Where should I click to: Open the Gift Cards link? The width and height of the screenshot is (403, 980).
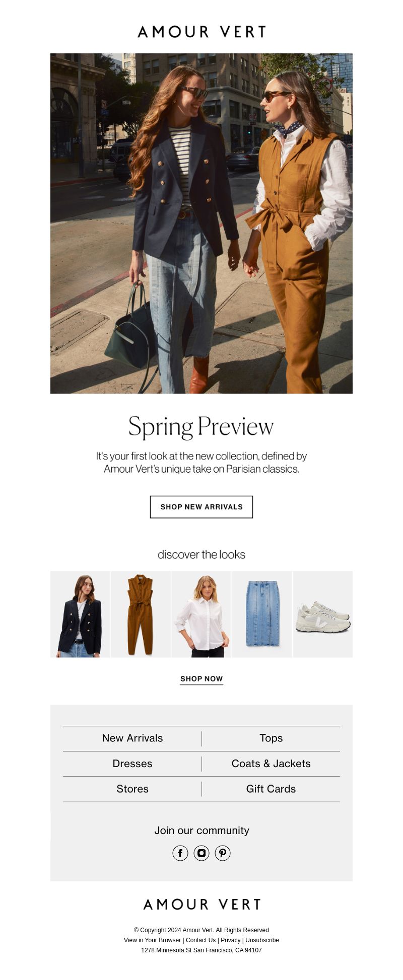(x=271, y=789)
